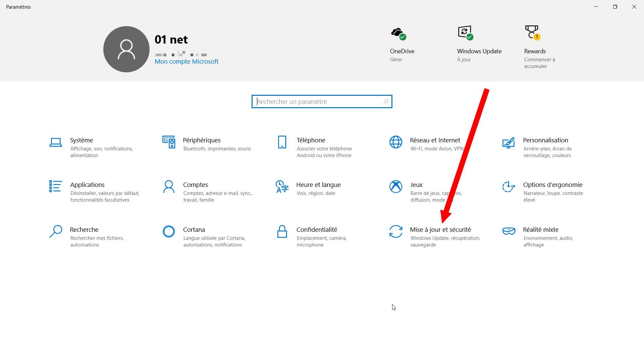Click 'Associer votre téléphone Android ou votre iPhone' text
644x345 pixels.
point(324,152)
